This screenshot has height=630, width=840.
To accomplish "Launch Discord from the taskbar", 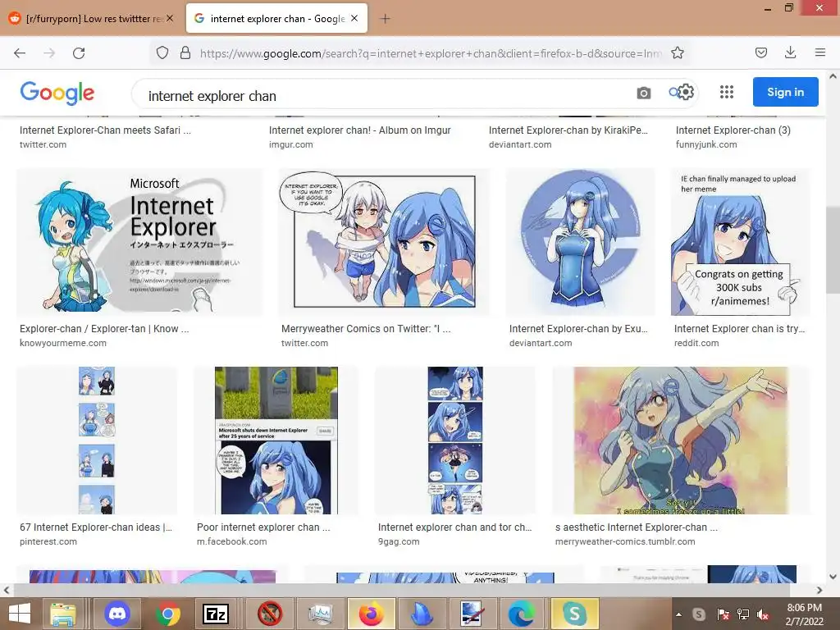I will tap(116, 614).
